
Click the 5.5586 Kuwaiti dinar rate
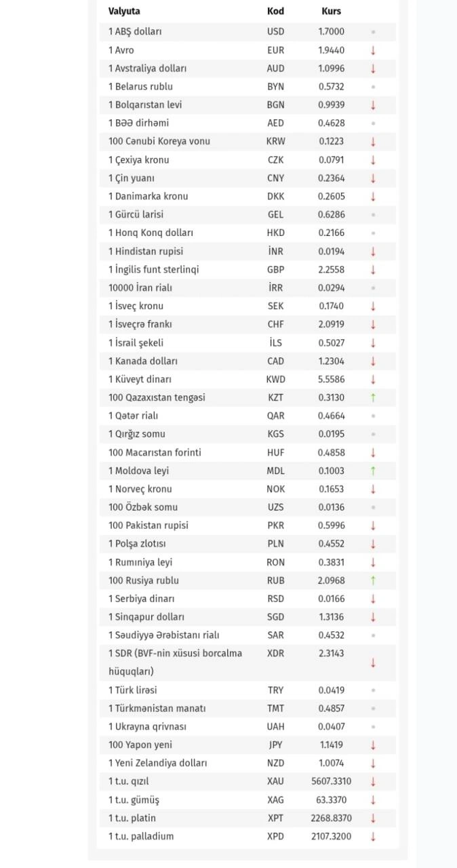click(332, 379)
